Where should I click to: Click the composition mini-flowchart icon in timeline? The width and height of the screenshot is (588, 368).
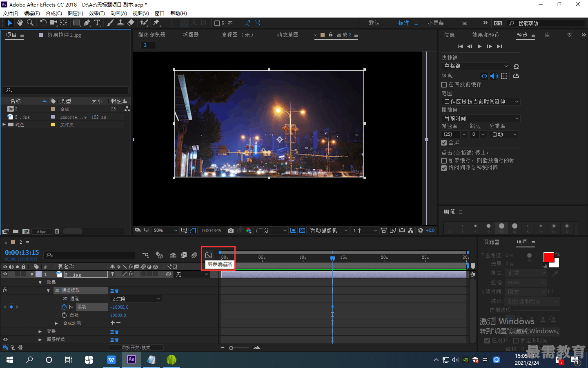tap(145, 255)
